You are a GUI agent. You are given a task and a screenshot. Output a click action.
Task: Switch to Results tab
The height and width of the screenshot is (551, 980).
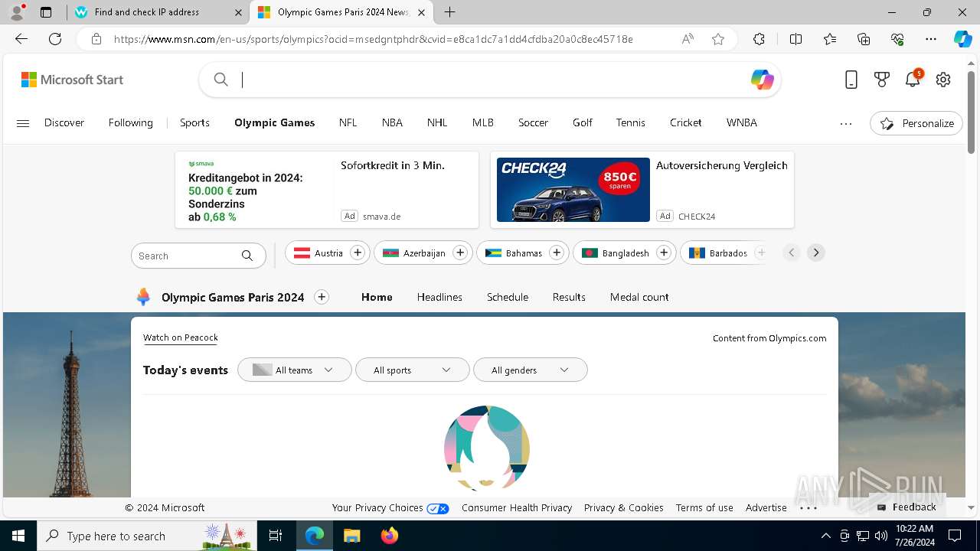coord(569,297)
